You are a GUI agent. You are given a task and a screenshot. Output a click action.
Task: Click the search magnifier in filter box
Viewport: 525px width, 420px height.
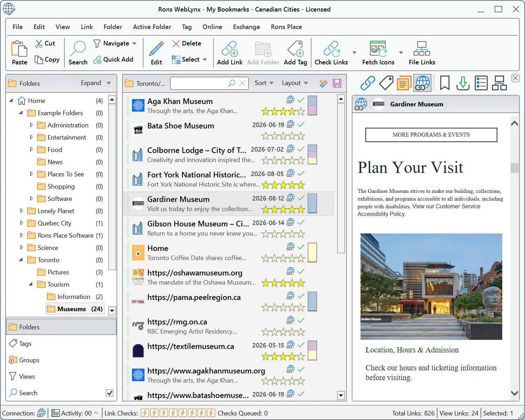(x=231, y=83)
